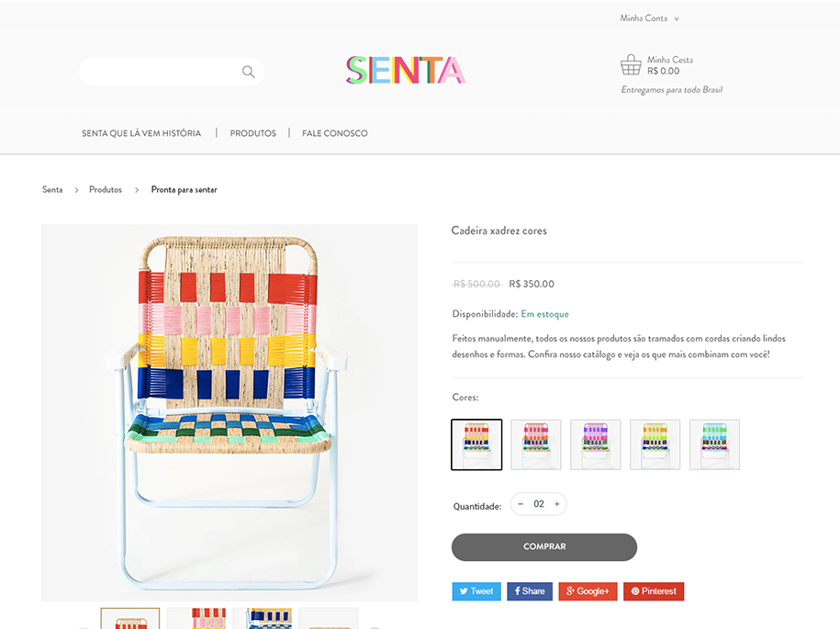The height and width of the screenshot is (629, 840).
Task: Expand the Minha Conta dropdown
Action: click(649, 18)
